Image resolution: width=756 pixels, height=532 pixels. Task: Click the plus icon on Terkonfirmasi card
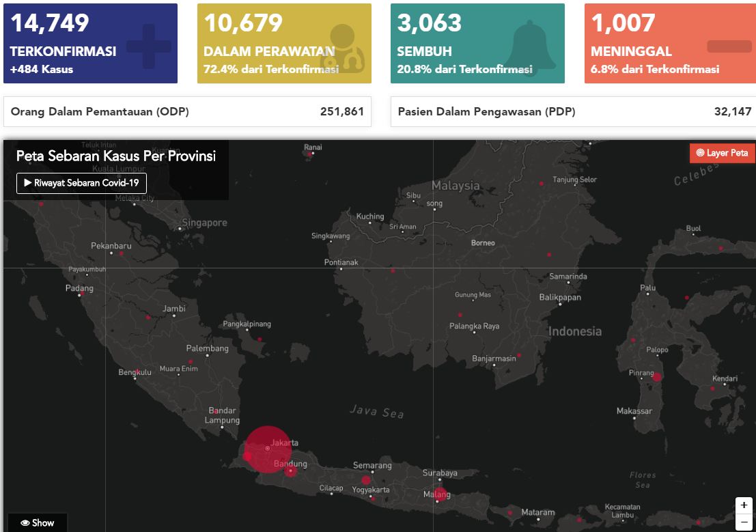pyautogui.click(x=149, y=46)
